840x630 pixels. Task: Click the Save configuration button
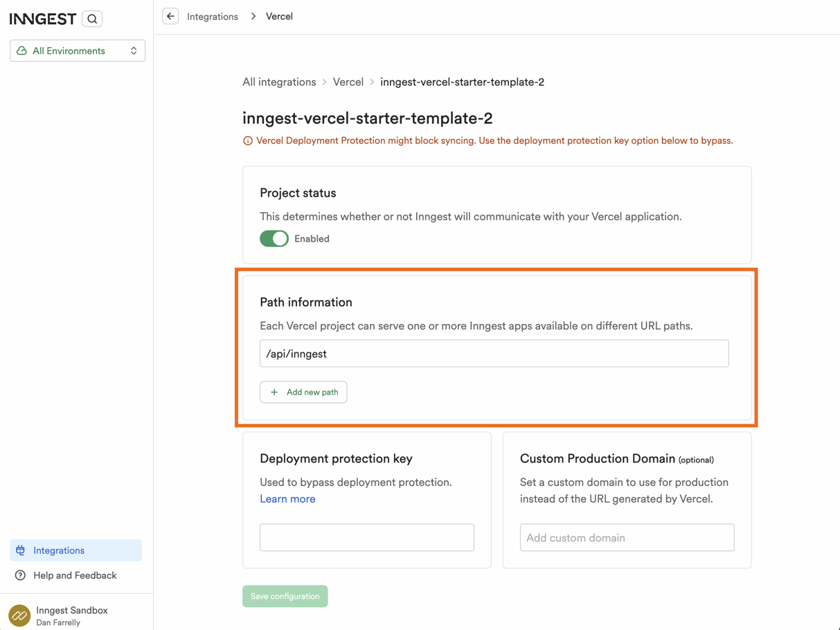(285, 596)
